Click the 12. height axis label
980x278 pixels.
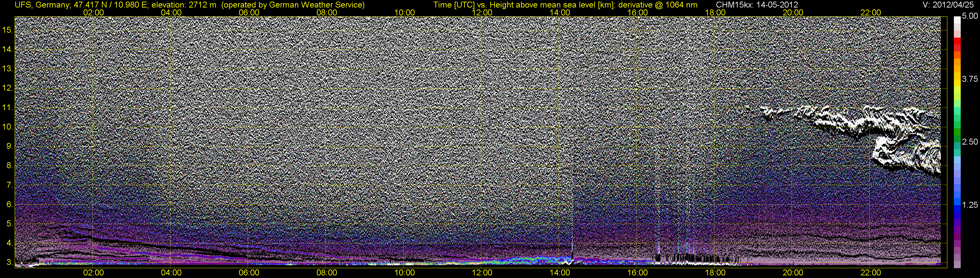(x=8, y=88)
